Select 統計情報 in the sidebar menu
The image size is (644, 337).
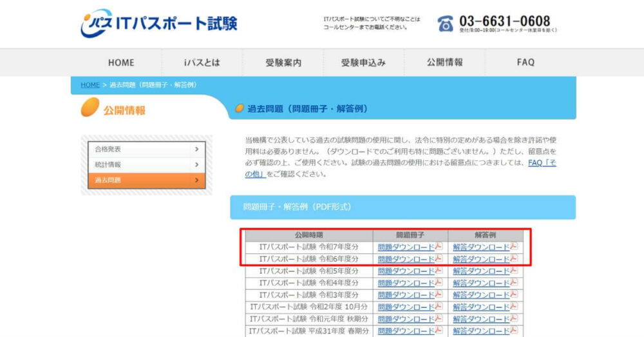(147, 164)
